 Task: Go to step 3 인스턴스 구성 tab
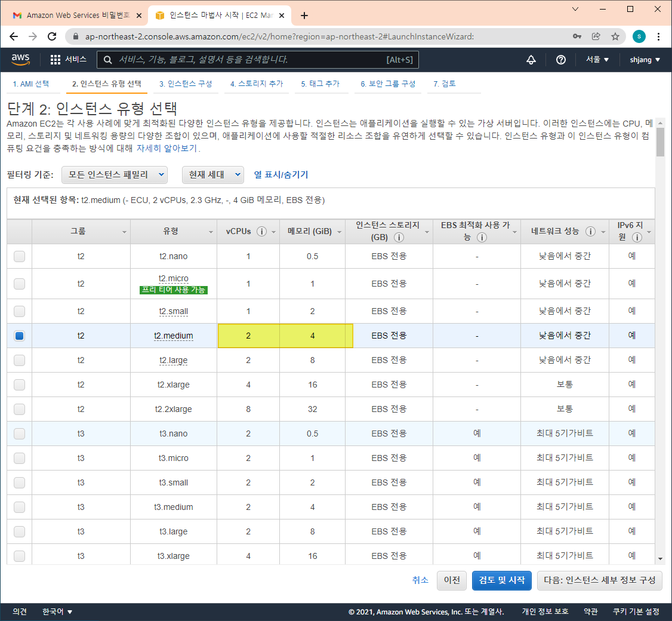point(186,84)
